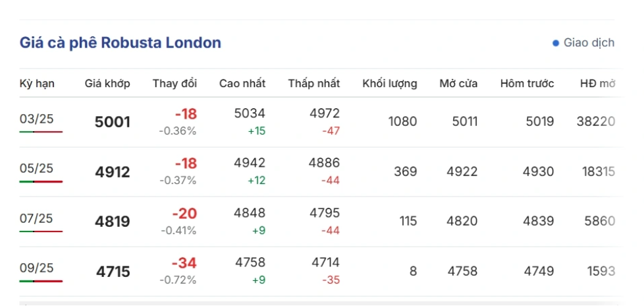Click the Thay đổi column header
644x306 pixels.
[x=174, y=84]
